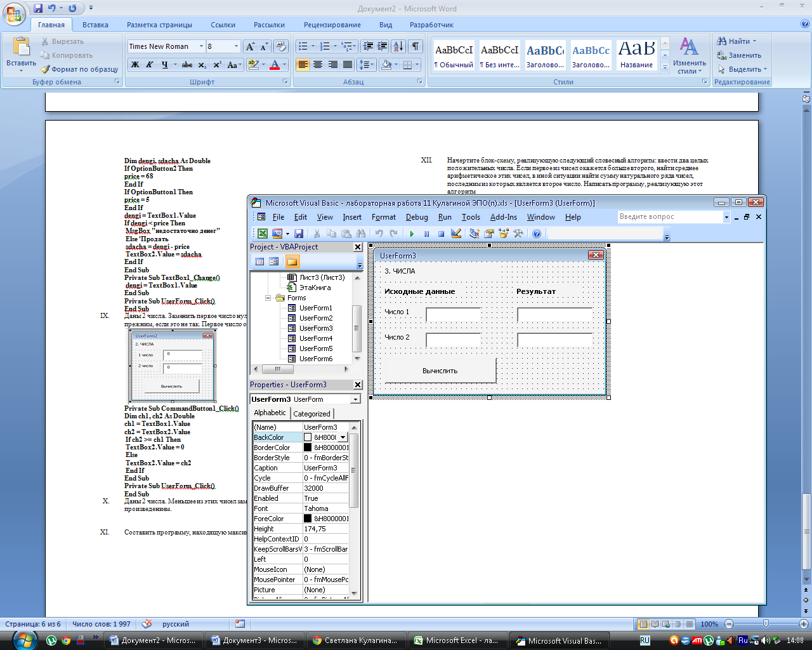
Task: Click the Caption property value field
Action: 325,468
